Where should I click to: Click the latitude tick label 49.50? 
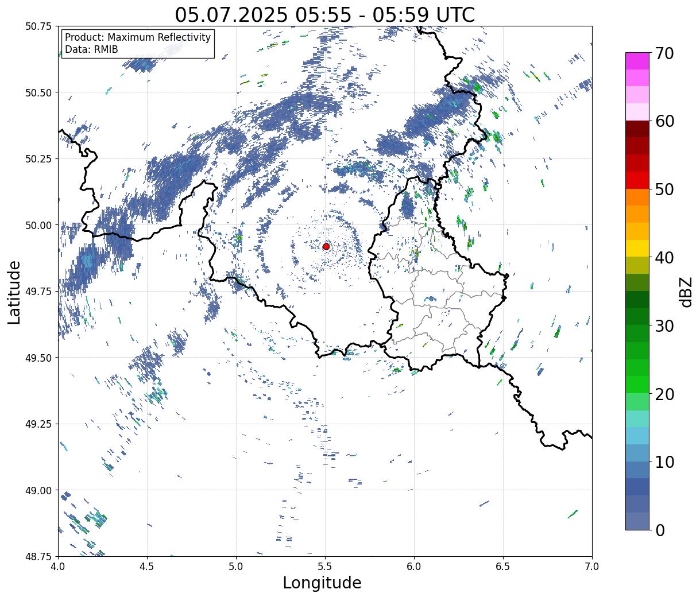click(38, 358)
